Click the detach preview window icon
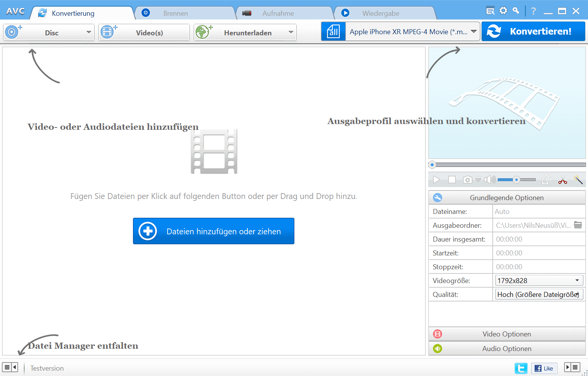 coord(546,179)
